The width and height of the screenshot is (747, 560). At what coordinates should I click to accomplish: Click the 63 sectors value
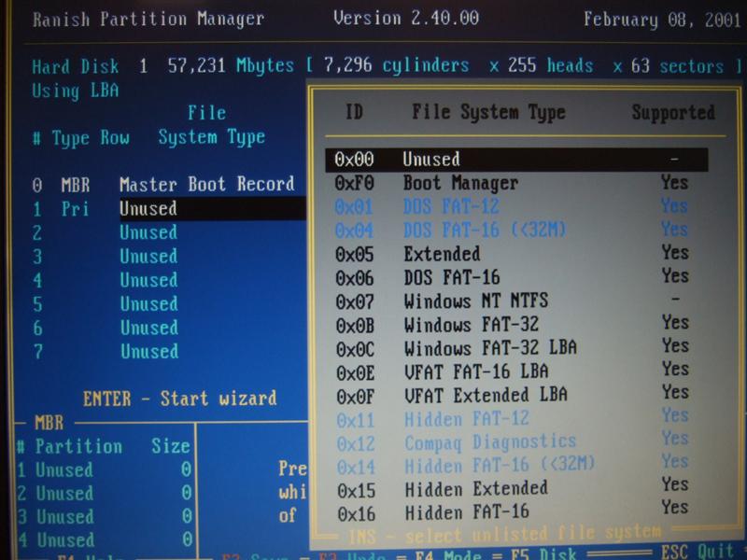pos(678,66)
